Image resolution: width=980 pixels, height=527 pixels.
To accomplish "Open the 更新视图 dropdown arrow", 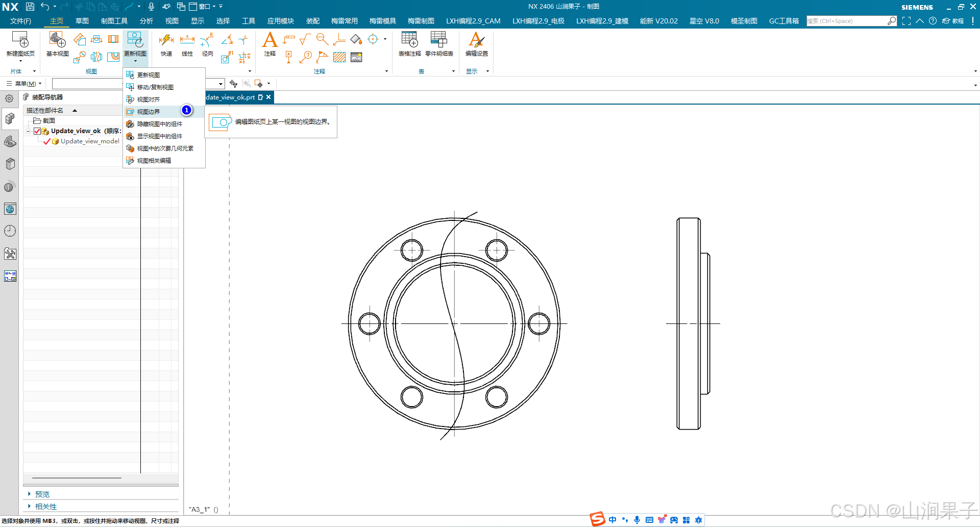I will [135, 61].
